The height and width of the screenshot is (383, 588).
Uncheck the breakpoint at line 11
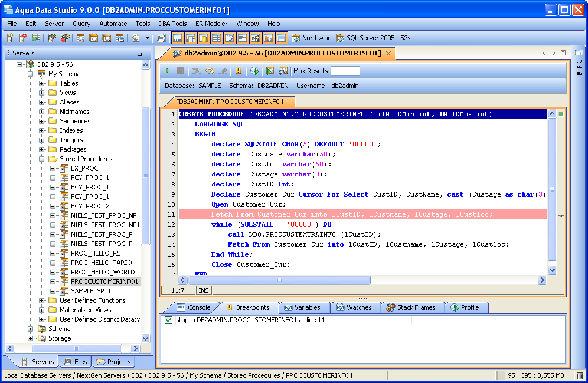pos(169,320)
